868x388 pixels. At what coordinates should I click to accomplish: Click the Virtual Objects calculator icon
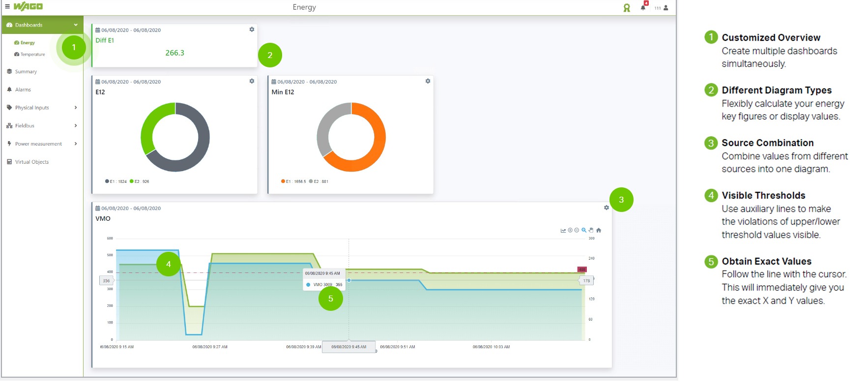click(9, 162)
